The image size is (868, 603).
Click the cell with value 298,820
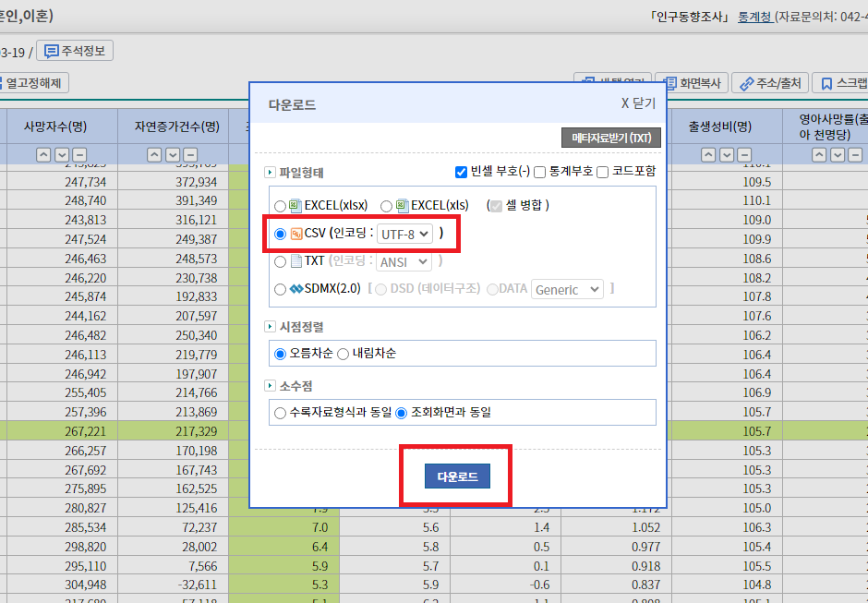click(62, 547)
